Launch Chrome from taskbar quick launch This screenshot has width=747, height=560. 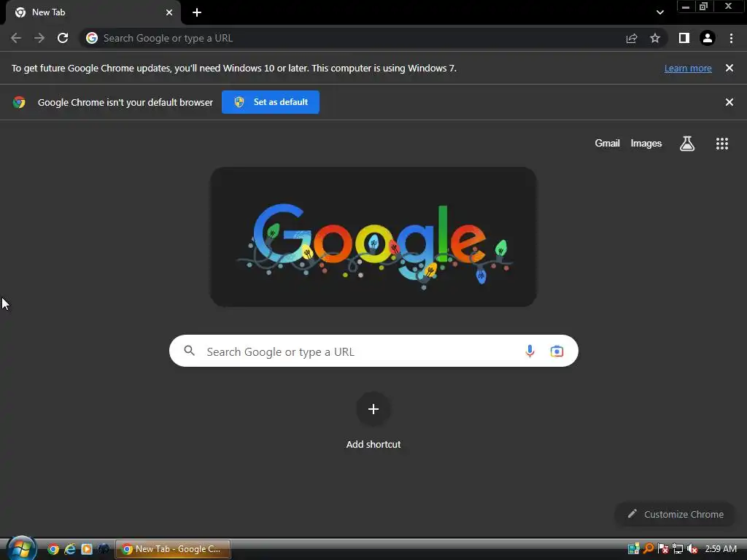click(53, 549)
